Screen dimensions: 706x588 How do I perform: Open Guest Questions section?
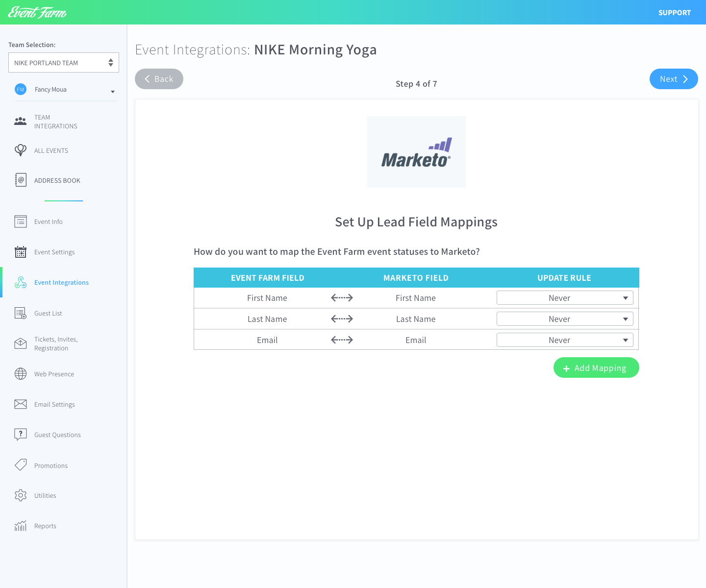57,435
